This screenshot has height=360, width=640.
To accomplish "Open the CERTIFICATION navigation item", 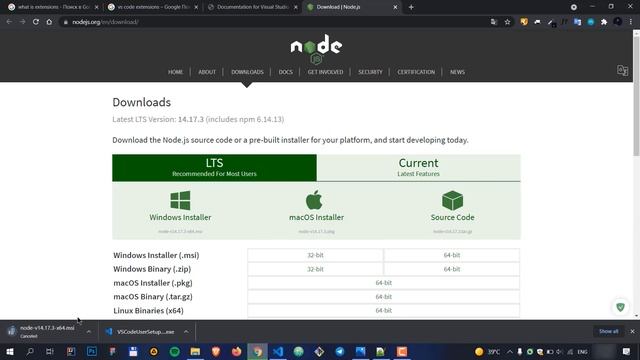I will [x=416, y=72].
